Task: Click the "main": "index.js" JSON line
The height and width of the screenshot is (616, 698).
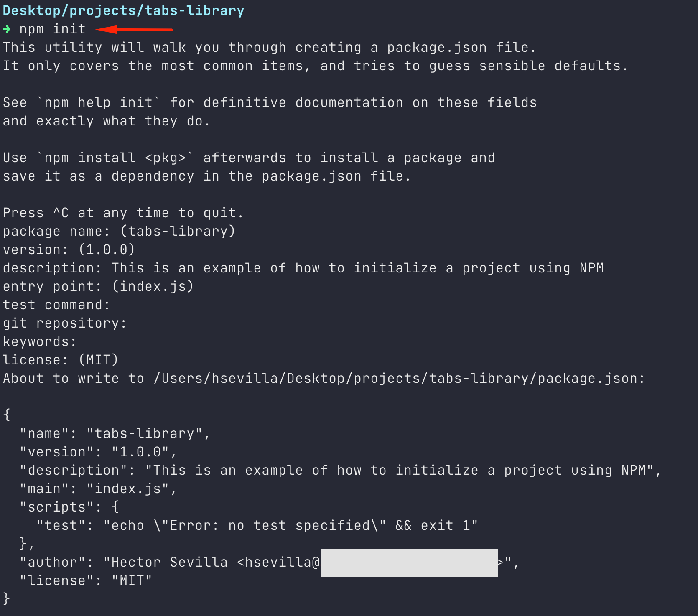Action: (x=99, y=489)
